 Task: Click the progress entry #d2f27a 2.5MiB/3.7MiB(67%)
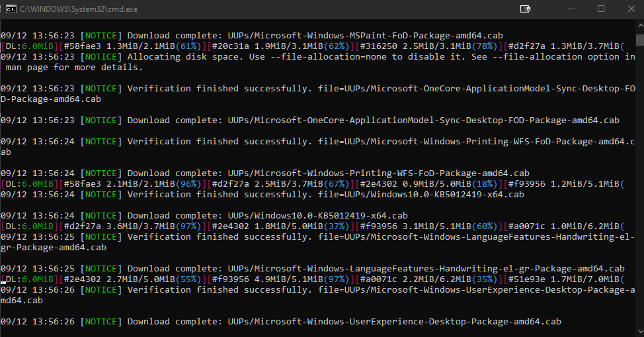[280, 184]
